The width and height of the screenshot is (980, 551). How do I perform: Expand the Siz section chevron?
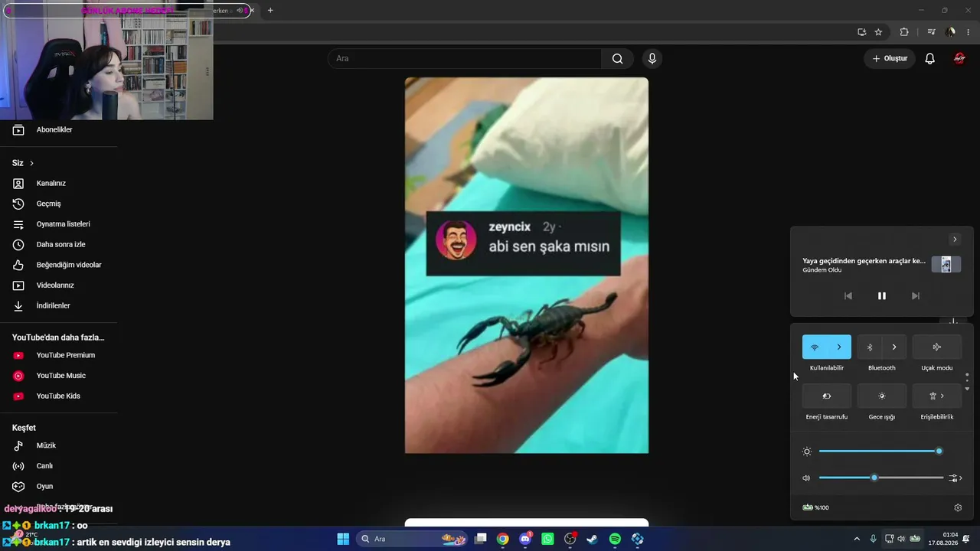[x=31, y=163]
